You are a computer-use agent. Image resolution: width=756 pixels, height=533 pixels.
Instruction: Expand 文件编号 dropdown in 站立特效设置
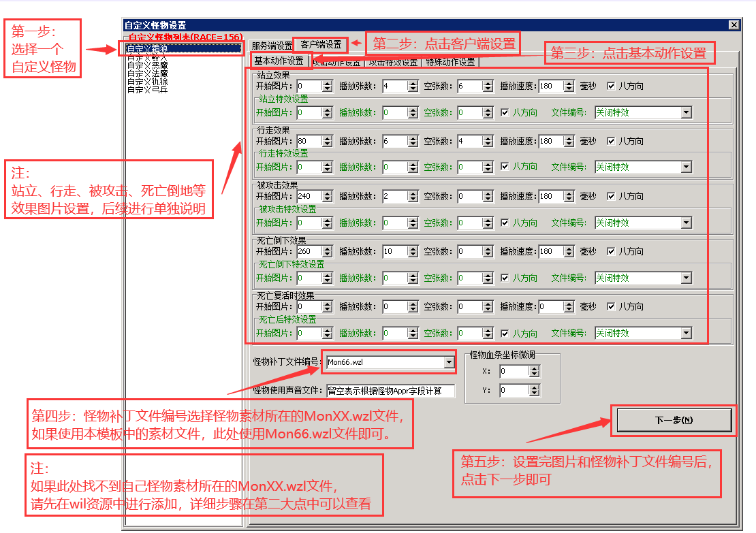[x=686, y=113]
